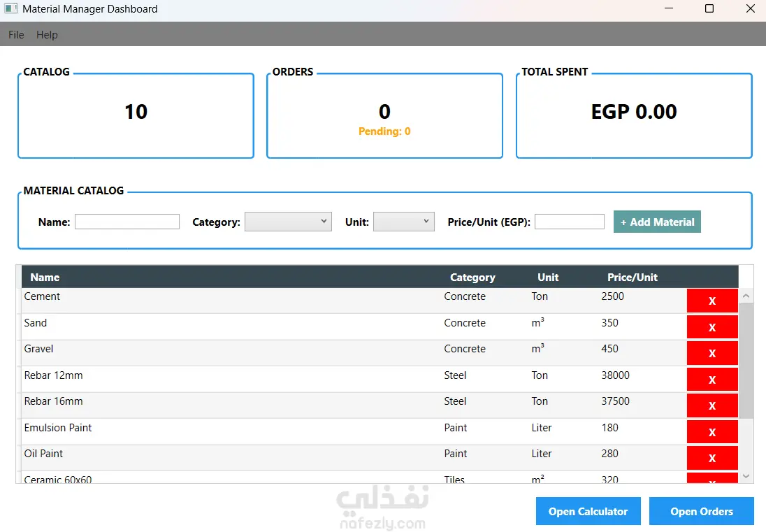The image size is (766, 532).
Task: Click Ton unit in Cement row
Action: coord(540,296)
